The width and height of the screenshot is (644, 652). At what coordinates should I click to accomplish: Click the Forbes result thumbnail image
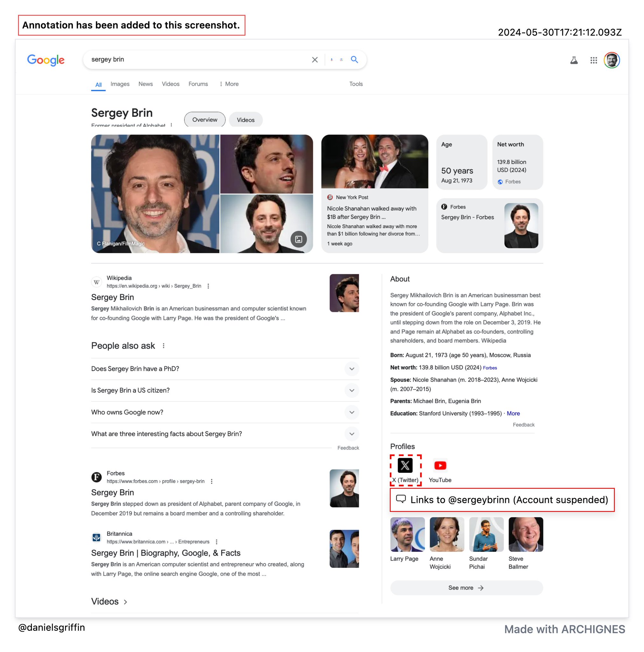344,488
